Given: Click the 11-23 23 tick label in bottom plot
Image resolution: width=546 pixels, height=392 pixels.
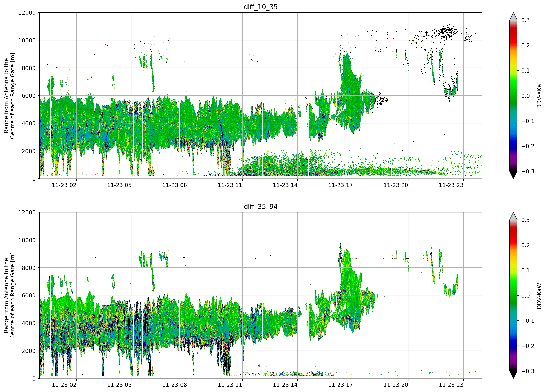Looking at the screenshot, I should pyautogui.click(x=451, y=385).
